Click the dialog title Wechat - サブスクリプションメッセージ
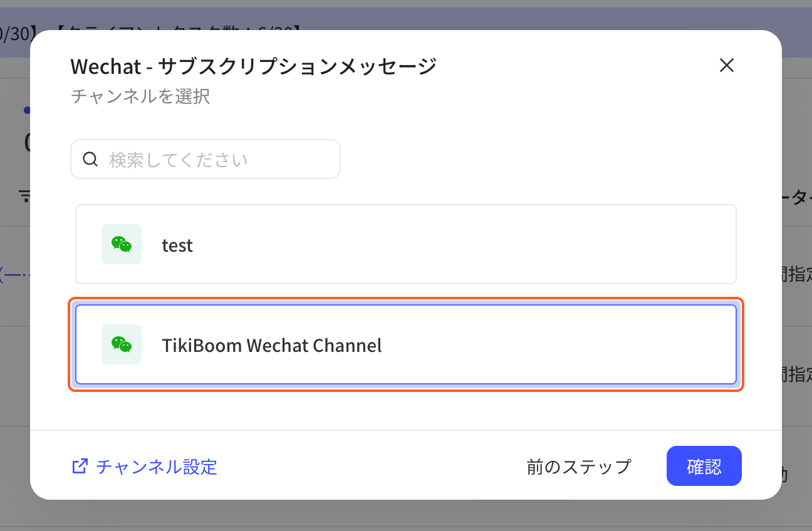Image resolution: width=812 pixels, height=531 pixels. pos(254,66)
